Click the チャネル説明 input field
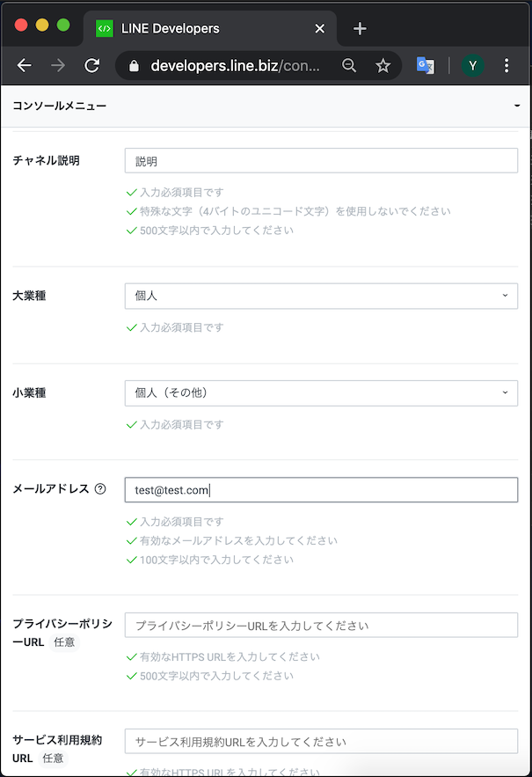532x777 pixels. pos(321,160)
